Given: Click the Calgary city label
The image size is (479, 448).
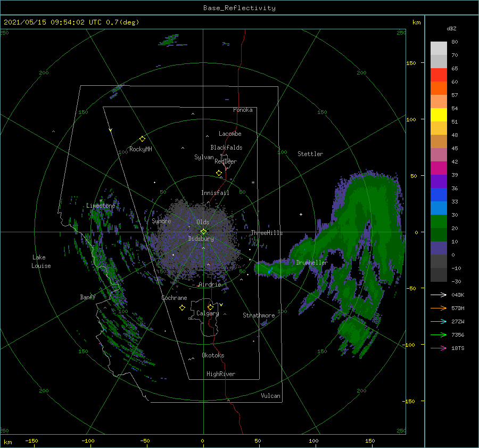Looking at the screenshot, I should tap(208, 313).
